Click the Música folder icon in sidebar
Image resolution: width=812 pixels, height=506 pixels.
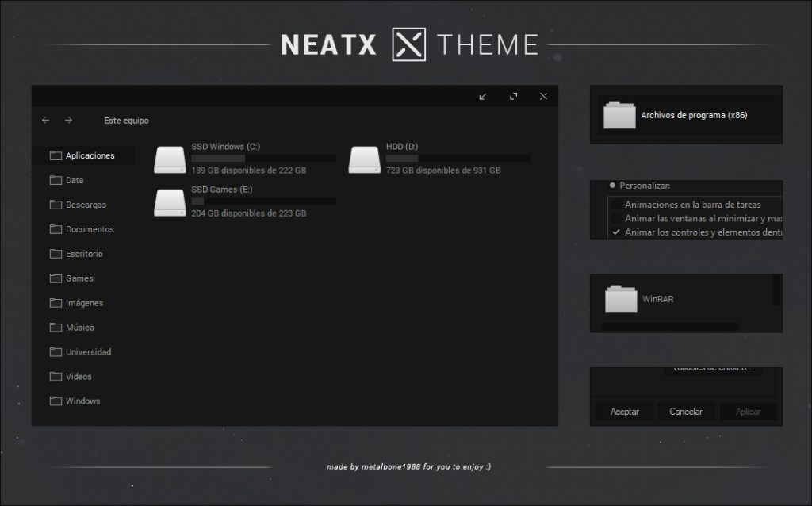pos(56,327)
